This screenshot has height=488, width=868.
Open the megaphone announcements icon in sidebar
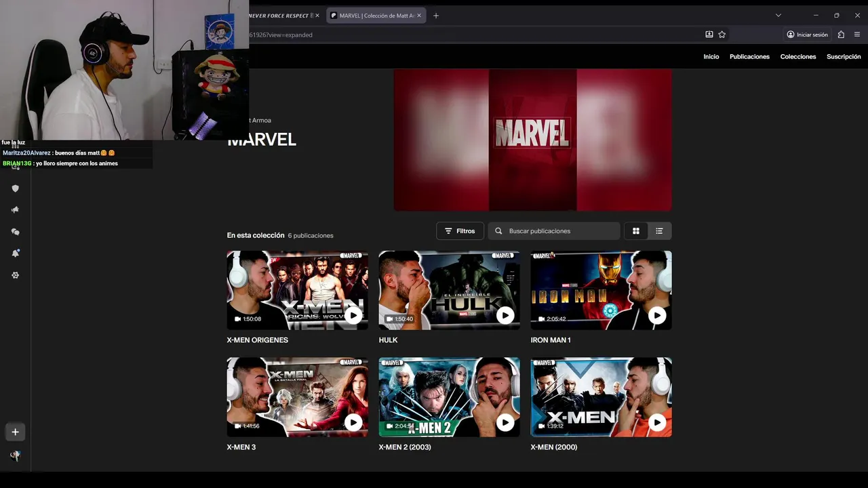pos(15,210)
